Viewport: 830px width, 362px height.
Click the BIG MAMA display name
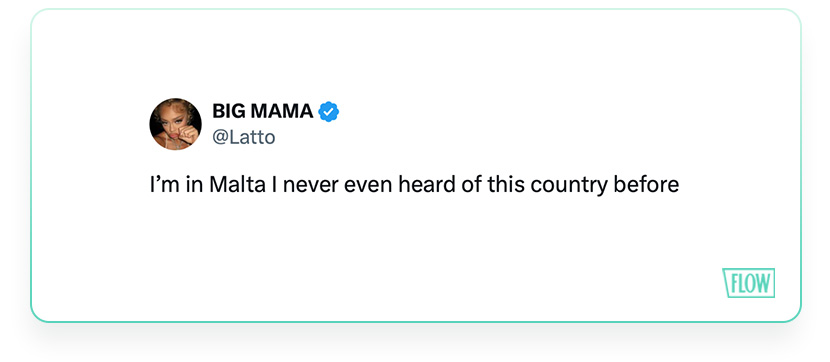tap(263, 111)
